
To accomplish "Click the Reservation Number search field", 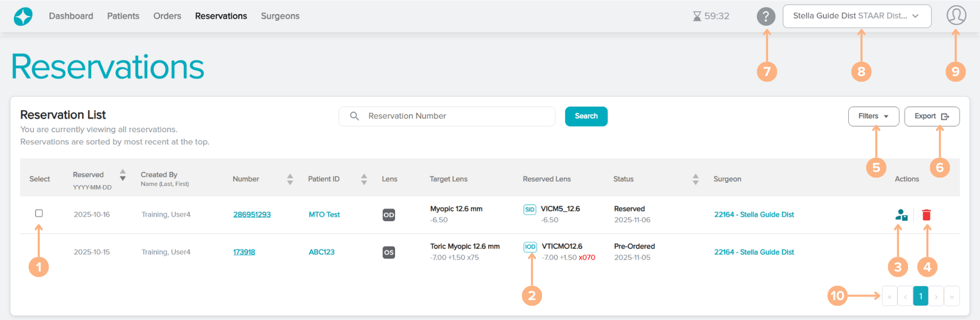I will click(454, 116).
